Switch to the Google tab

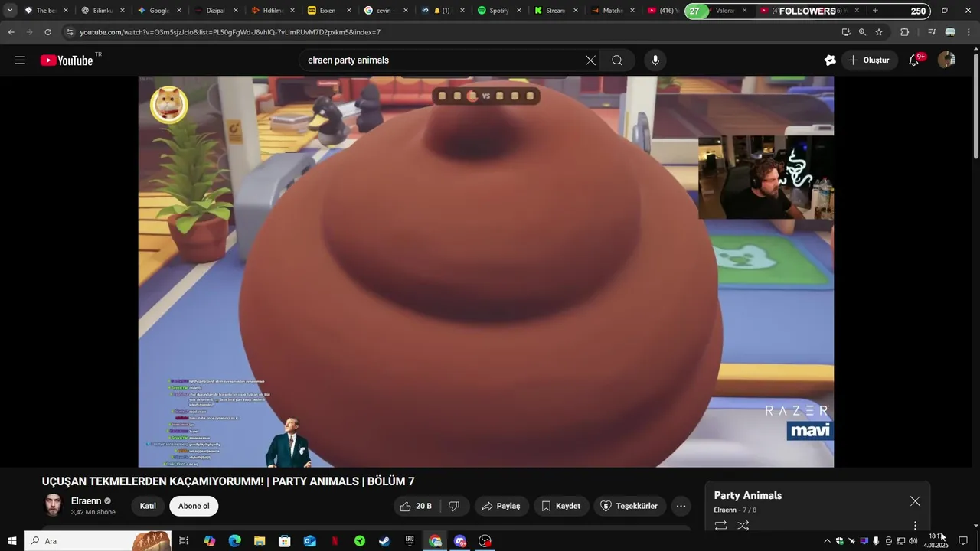(158, 11)
